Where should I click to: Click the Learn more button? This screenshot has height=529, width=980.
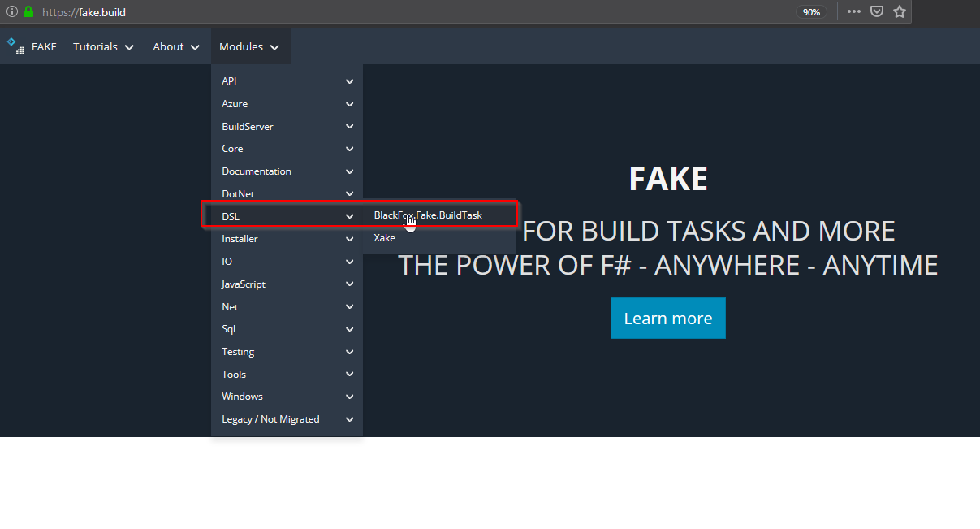click(667, 318)
